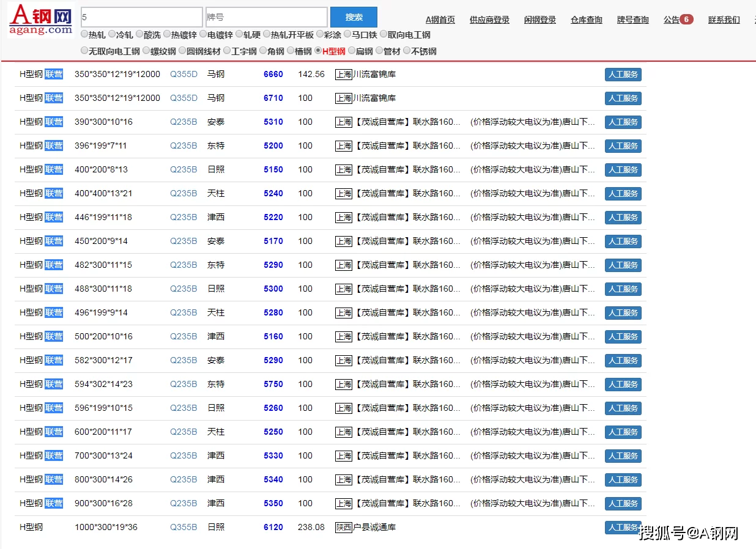Click the 联营 tag on the 390*300*10*16 row
This screenshot has height=549, width=756.
tap(54, 122)
